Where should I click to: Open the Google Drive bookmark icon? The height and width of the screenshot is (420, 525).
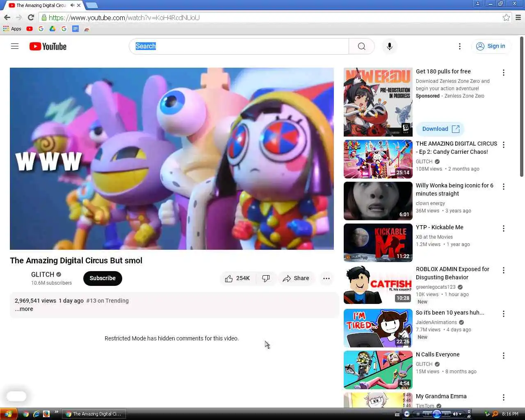click(x=52, y=29)
